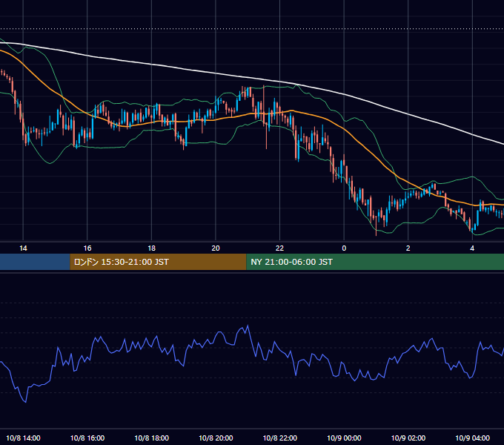
Task: Click the 10/9 00:00 timestamp label
Action: click(x=344, y=438)
